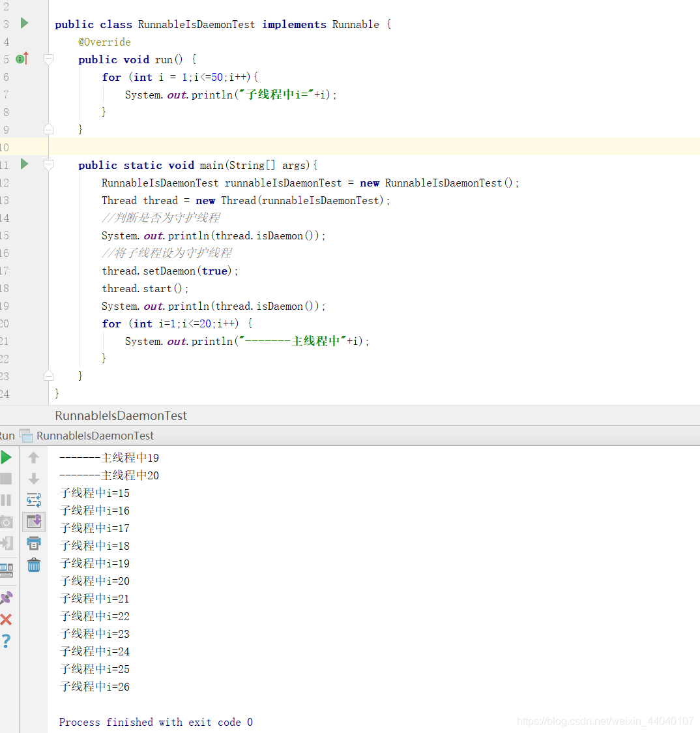
Task: Place cursor on thread.setDaemon(true) line
Action: 170,271
